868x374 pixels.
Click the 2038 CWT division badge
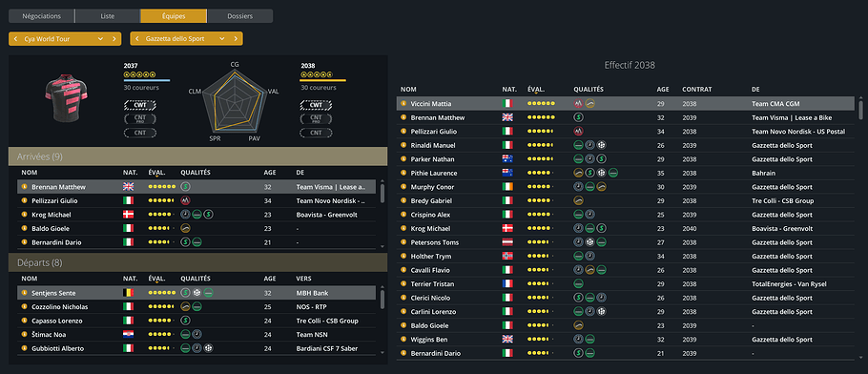pyautogui.click(x=316, y=105)
